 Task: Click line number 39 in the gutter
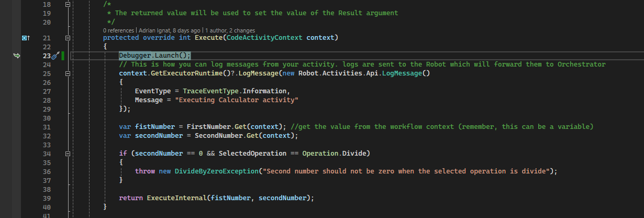(x=46, y=198)
